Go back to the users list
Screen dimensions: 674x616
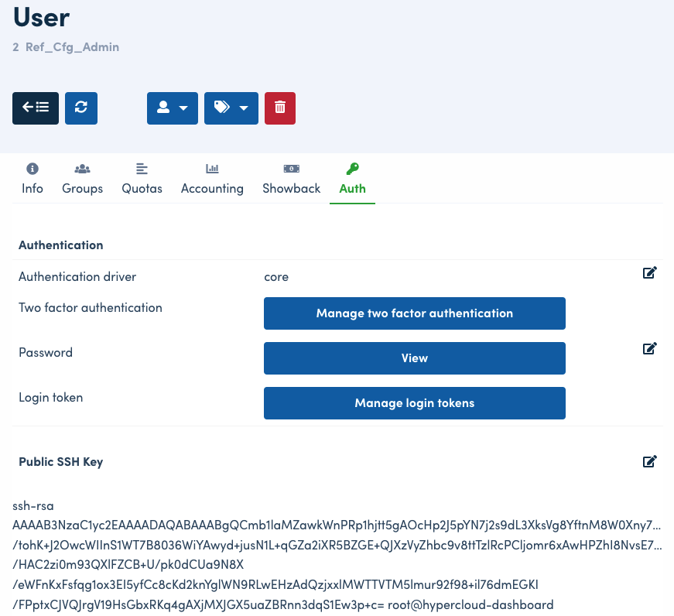(36, 108)
